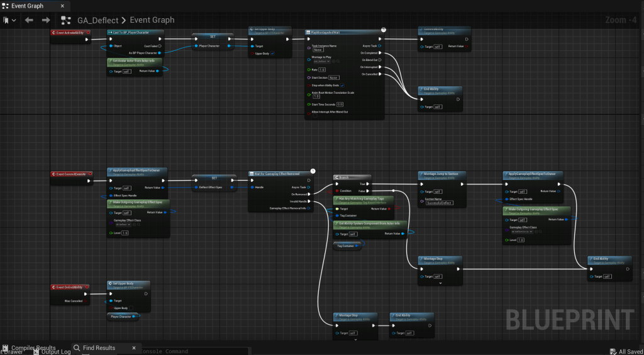Expand the Montage Stop node's advanced pins arrow
Image resolution: width=644 pixels, height=355 pixels.
tap(440, 283)
